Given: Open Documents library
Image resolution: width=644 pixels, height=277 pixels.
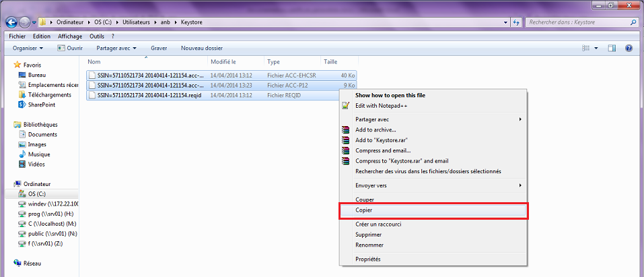Looking at the screenshot, I should point(38,135).
